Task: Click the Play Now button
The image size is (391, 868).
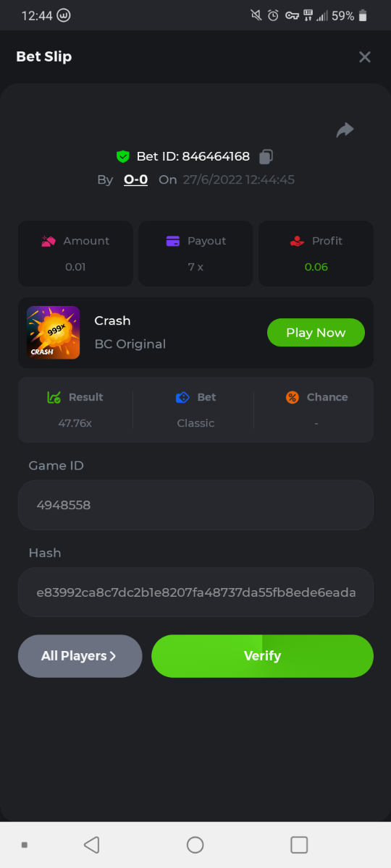Action: (x=316, y=333)
